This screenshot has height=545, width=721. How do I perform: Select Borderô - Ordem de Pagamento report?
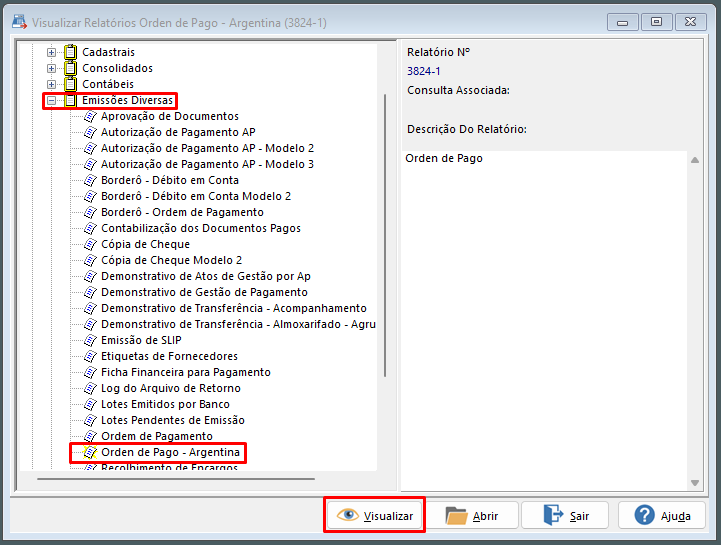coord(183,212)
